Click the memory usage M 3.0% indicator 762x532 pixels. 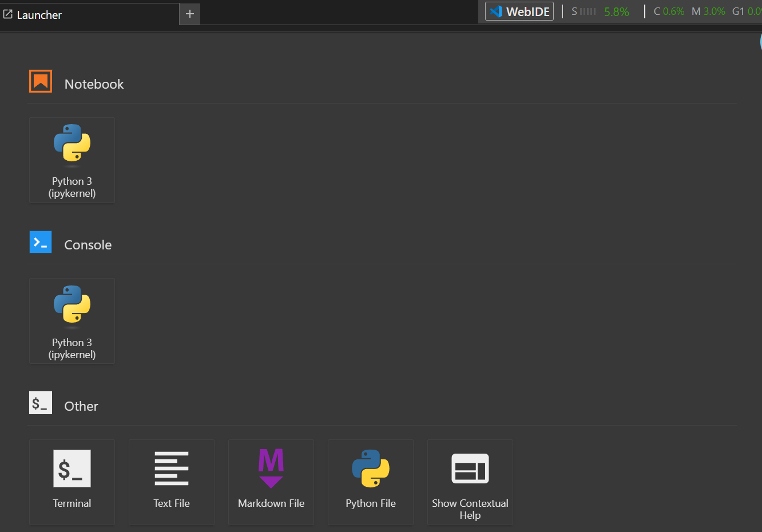pos(708,11)
